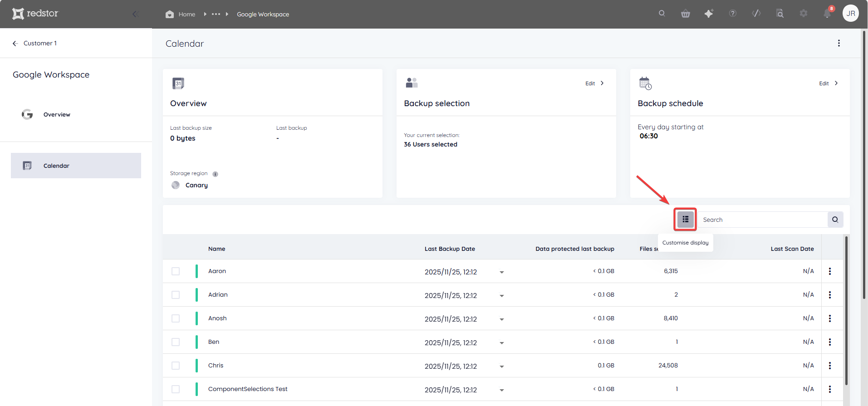The width and height of the screenshot is (868, 406).
Task: Open the basket icon in top bar
Action: 686,14
